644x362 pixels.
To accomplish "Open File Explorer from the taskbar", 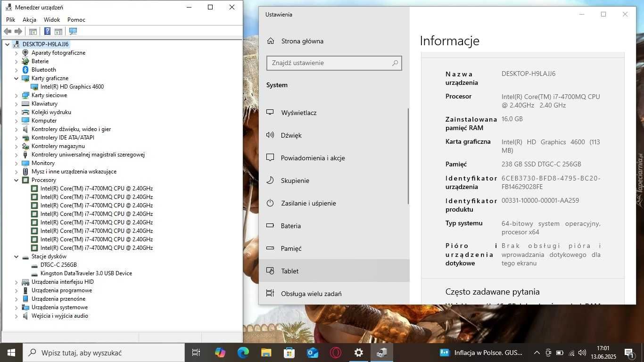I will pyautogui.click(x=266, y=353).
